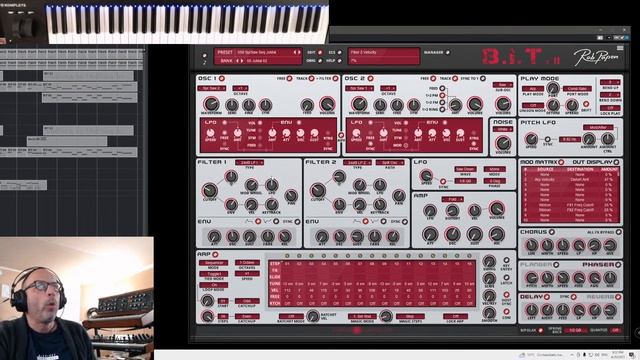Screen dimensions: 640x360
Task: Click the virtual piano keyboard above
Action: coord(187,22)
